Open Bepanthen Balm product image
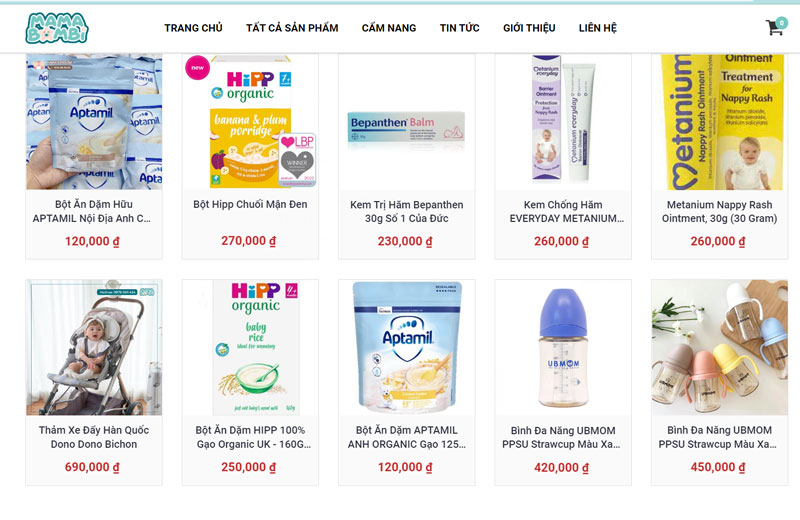800x520 pixels. 407,122
